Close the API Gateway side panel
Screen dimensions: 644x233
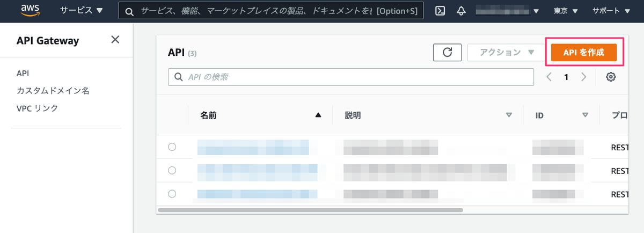[x=115, y=39]
